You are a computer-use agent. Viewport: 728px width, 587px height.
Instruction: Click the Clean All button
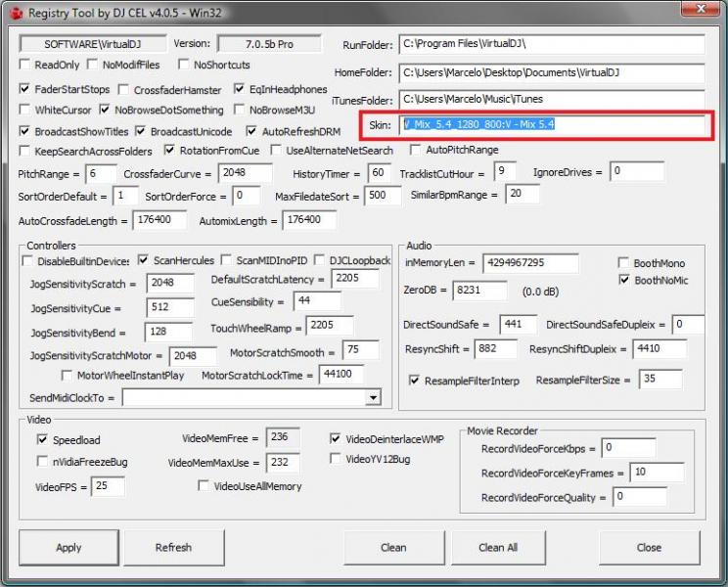498,548
